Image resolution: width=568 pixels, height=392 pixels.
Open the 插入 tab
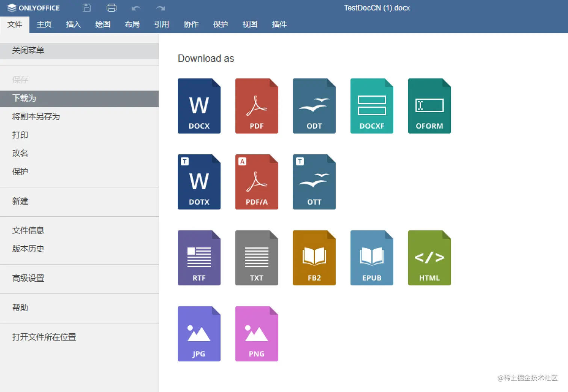73,24
